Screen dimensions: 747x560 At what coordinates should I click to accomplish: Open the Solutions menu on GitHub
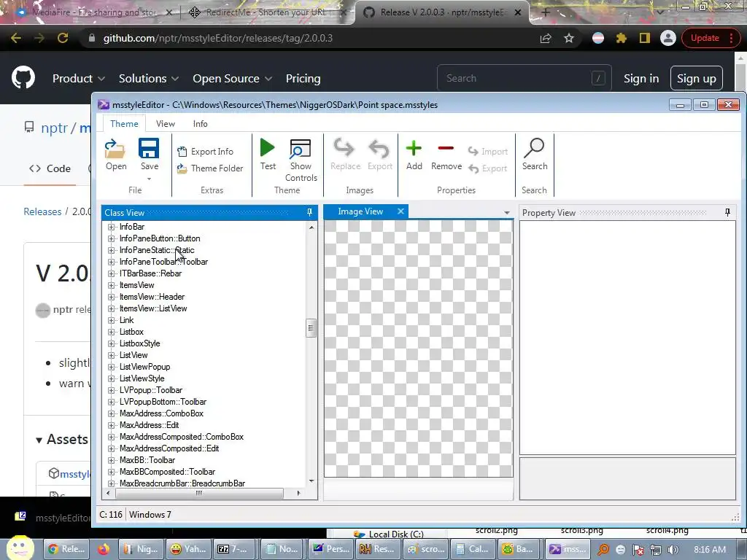click(149, 79)
